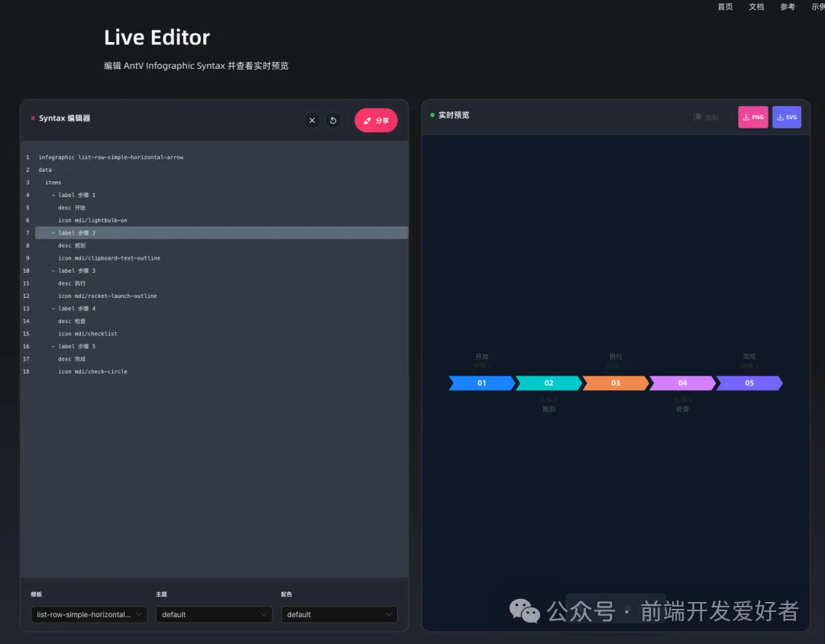This screenshot has width=825, height=644.
Task: Click the orange 03 arrow step
Action: [x=615, y=383]
